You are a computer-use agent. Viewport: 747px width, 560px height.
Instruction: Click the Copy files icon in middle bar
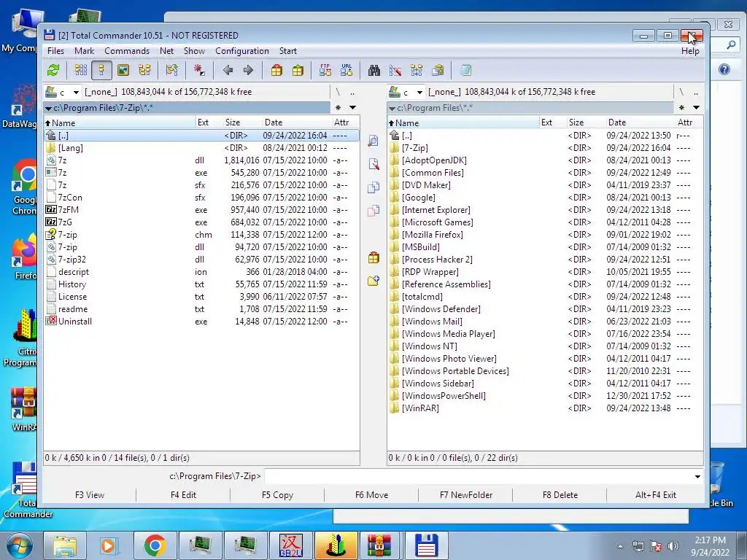click(373, 187)
